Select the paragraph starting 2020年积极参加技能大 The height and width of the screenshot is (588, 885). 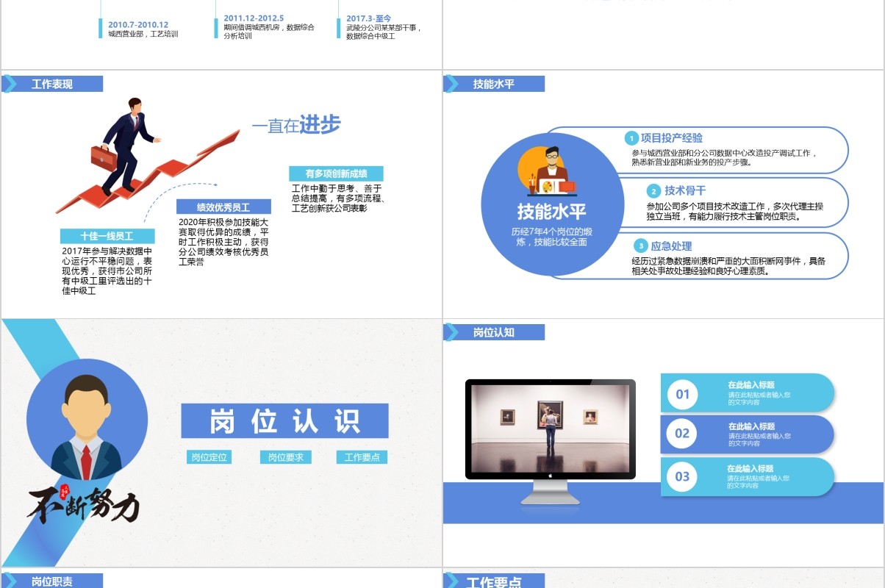[x=223, y=241]
